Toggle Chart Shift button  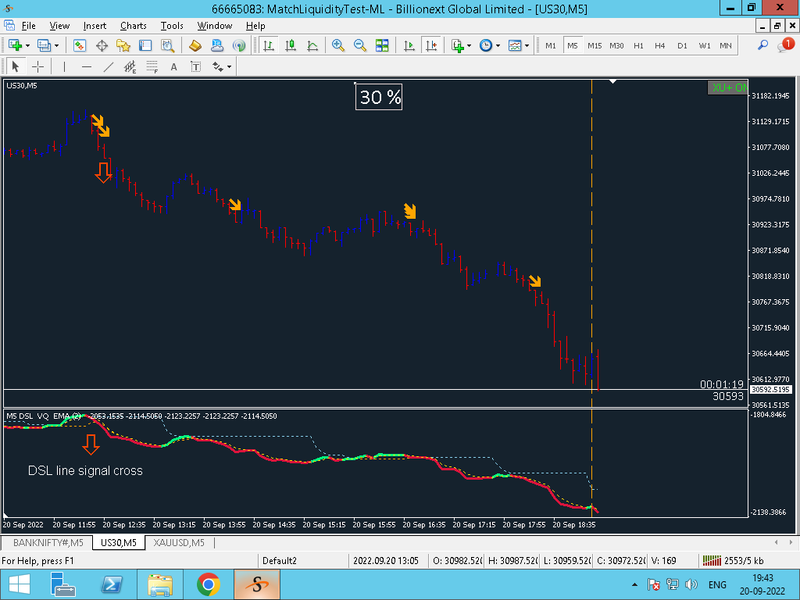[432, 45]
